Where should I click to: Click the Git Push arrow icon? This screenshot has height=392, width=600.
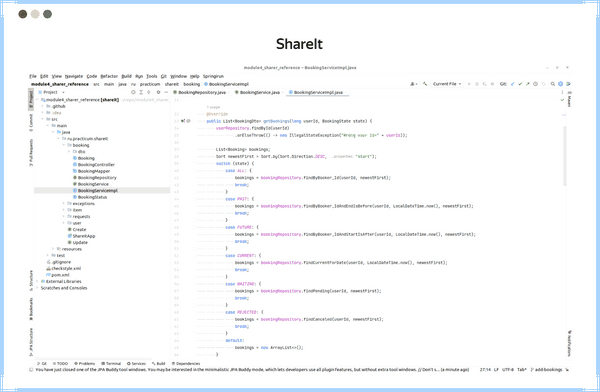pyautogui.click(x=528, y=84)
